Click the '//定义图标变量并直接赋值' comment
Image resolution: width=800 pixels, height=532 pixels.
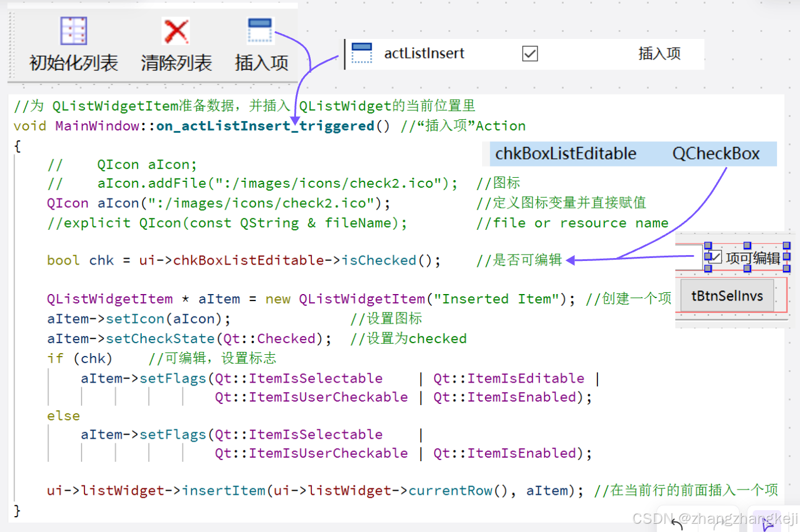561,203
